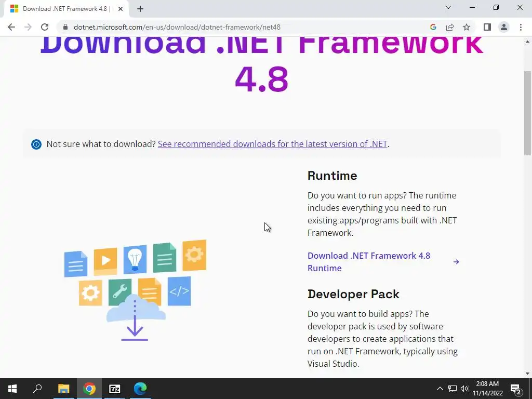The width and height of the screenshot is (532, 399).
Task: View site information via lock icon
Action: (x=65, y=27)
